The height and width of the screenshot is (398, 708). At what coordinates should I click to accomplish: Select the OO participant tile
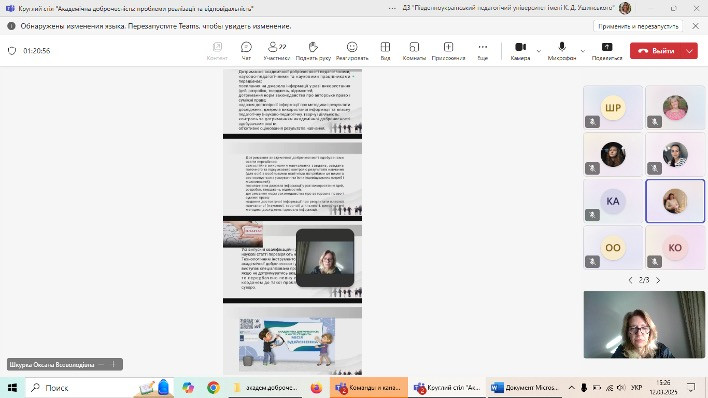pyautogui.click(x=613, y=248)
